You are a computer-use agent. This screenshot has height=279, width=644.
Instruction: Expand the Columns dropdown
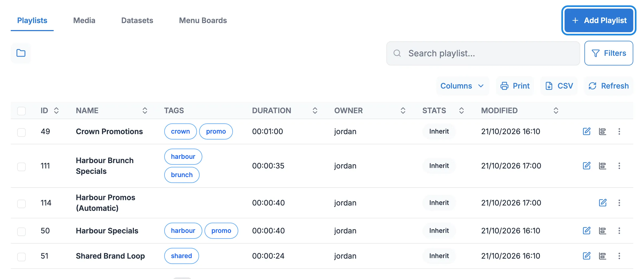point(462,86)
